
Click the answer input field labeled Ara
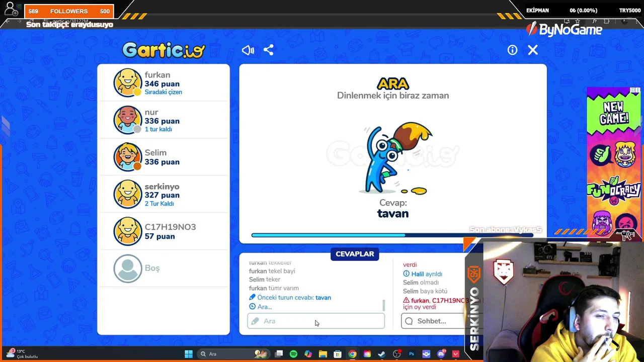(x=316, y=321)
